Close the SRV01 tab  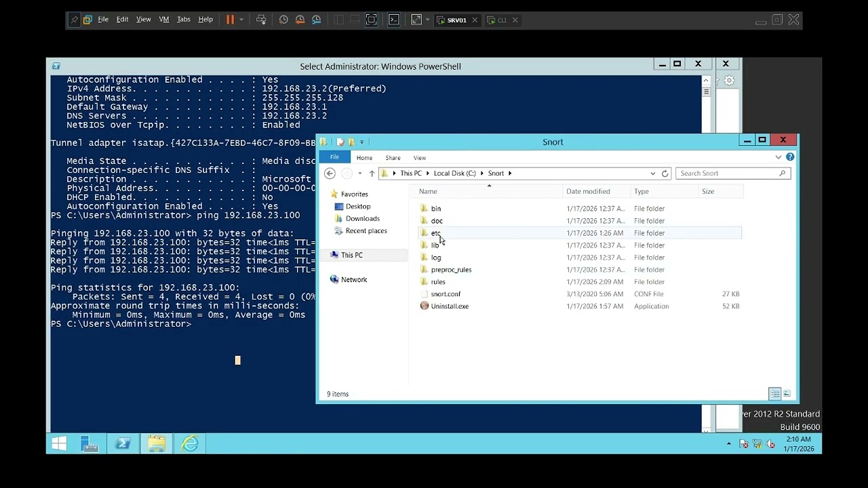pyautogui.click(x=475, y=20)
